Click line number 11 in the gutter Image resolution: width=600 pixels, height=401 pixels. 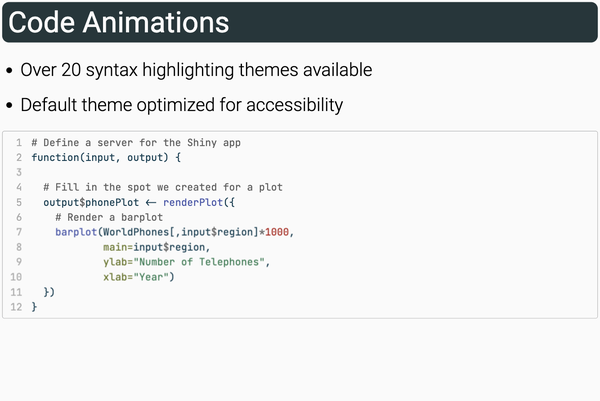16,292
